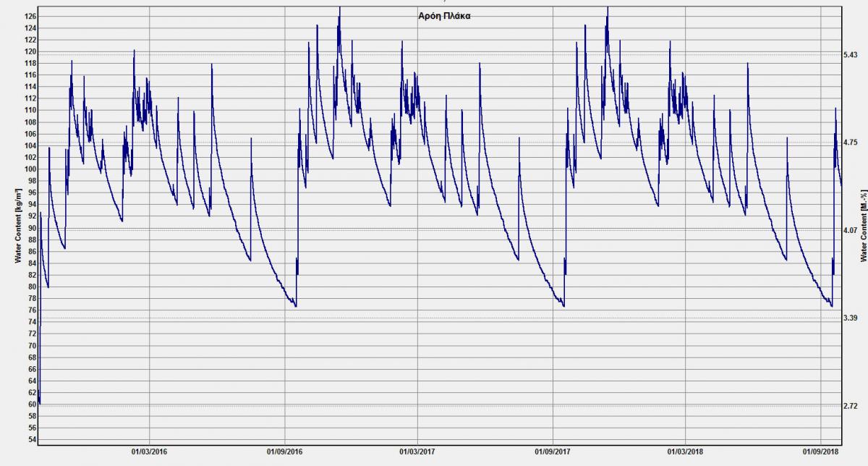868x466 pixels.
Task: Select the 01/03/2016 date label
Action: point(150,452)
